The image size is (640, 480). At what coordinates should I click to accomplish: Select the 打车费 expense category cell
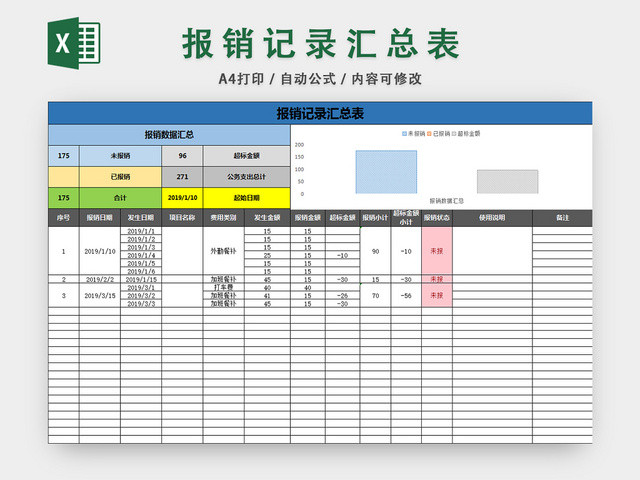pos(224,287)
